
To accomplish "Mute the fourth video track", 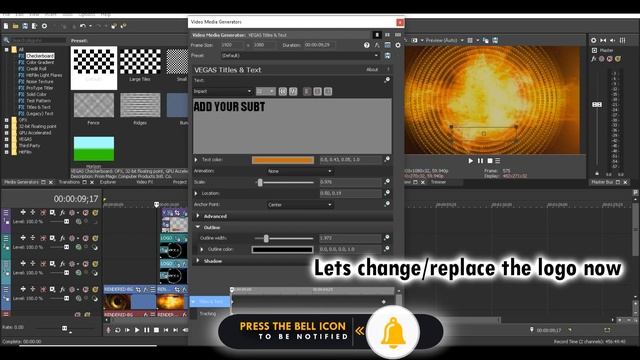I will (x=85, y=289).
